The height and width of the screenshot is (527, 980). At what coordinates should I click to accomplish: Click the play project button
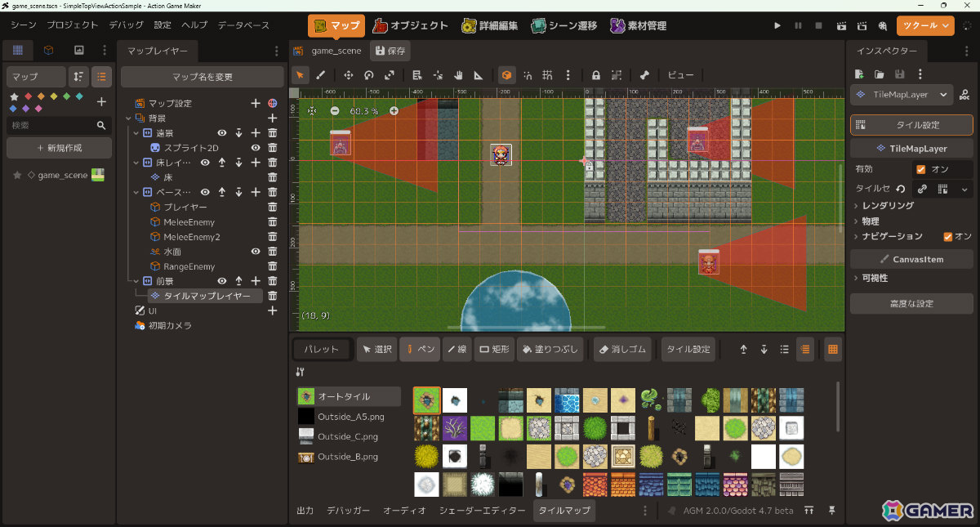777,26
